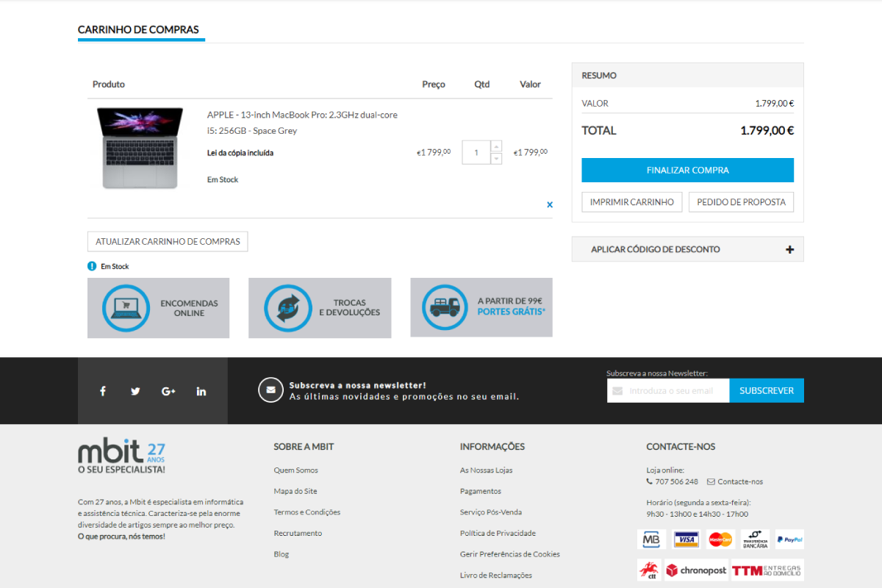Go to Mapa do Site

[x=295, y=491]
